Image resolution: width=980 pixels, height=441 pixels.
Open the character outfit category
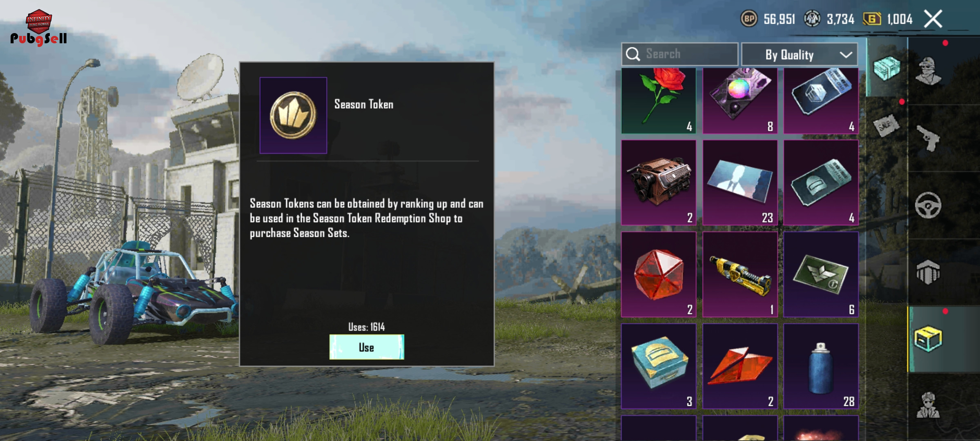coord(928,70)
